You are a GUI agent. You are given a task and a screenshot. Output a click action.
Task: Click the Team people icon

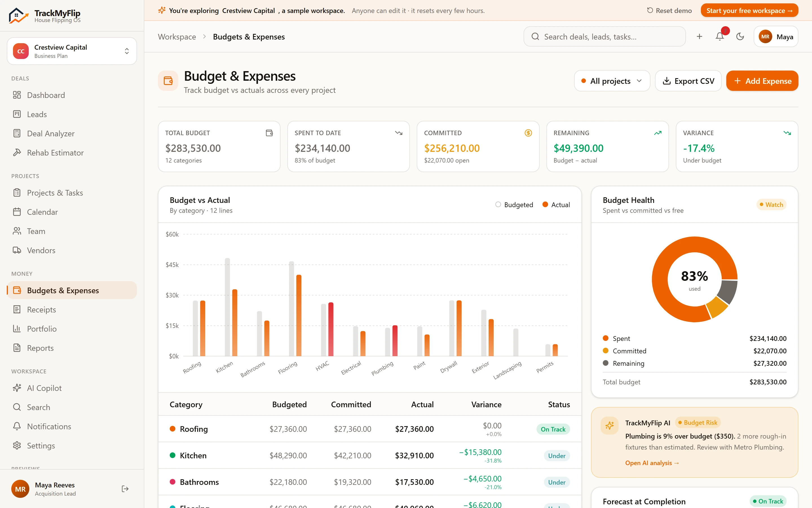tap(17, 231)
